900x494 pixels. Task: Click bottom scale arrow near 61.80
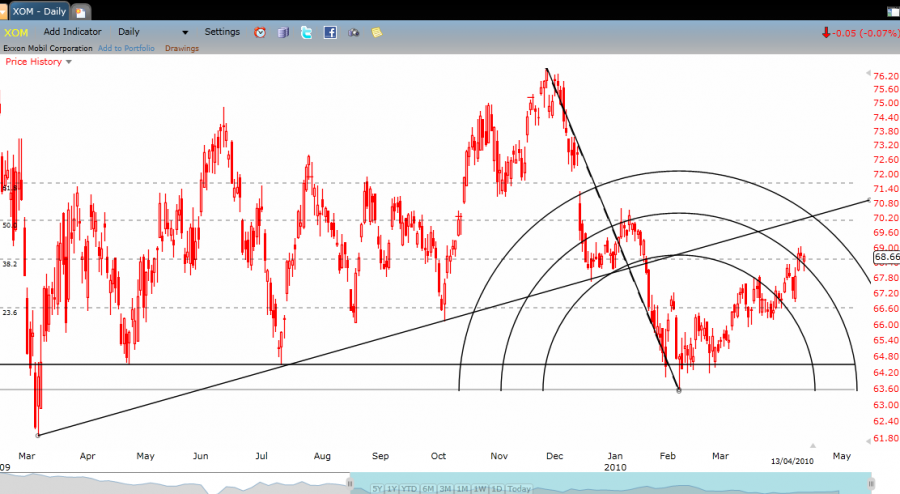[x=868, y=441]
